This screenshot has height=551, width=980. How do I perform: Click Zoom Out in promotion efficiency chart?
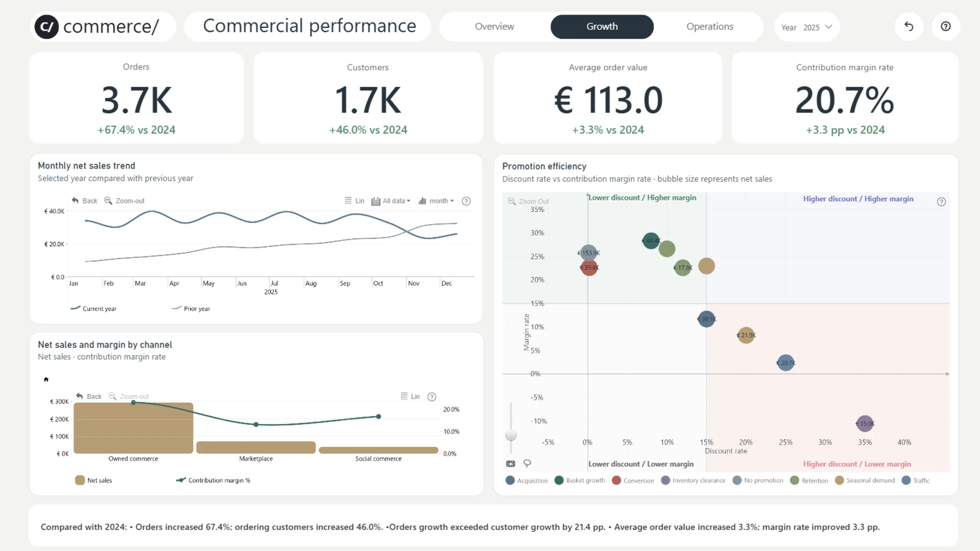pos(528,202)
